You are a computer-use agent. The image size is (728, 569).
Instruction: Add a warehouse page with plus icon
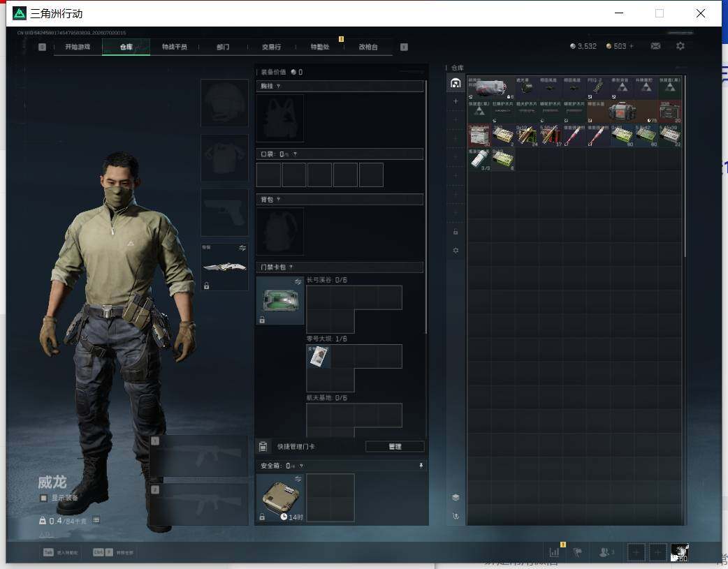coord(456,101)
